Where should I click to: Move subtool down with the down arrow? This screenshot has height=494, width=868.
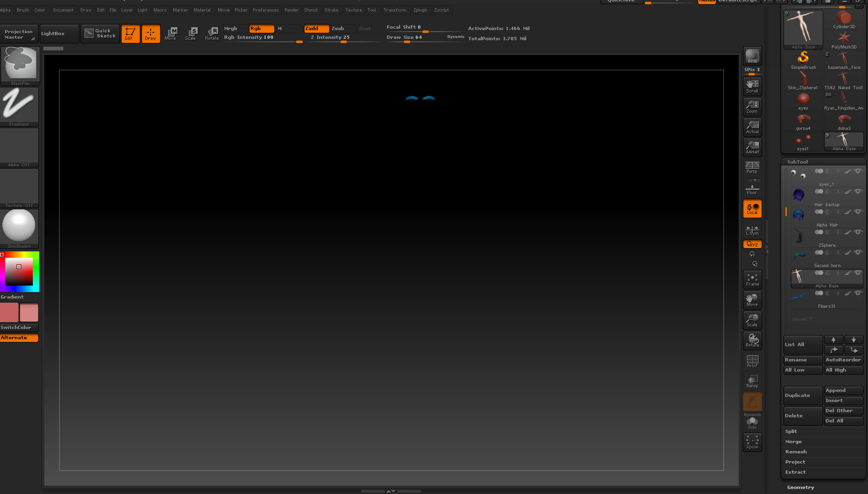click(x=854, y=340)
